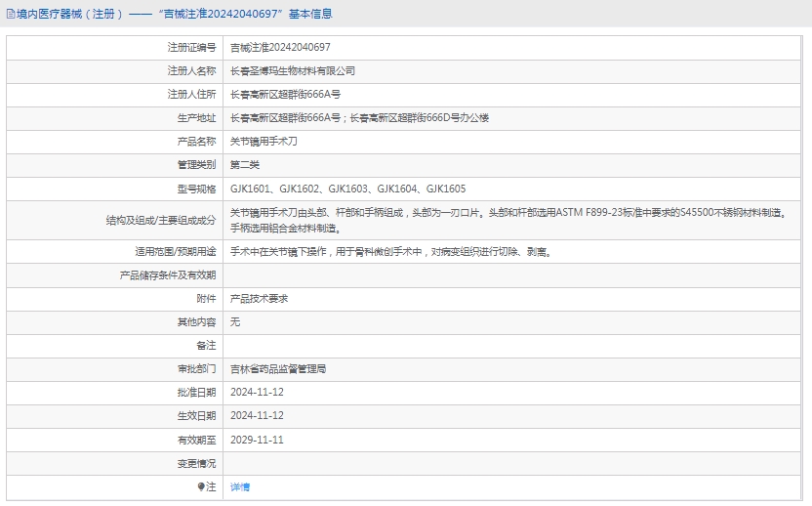Click the structure composition description text
The width and height of the screenshot is (812, 506).
coord(507,220)
